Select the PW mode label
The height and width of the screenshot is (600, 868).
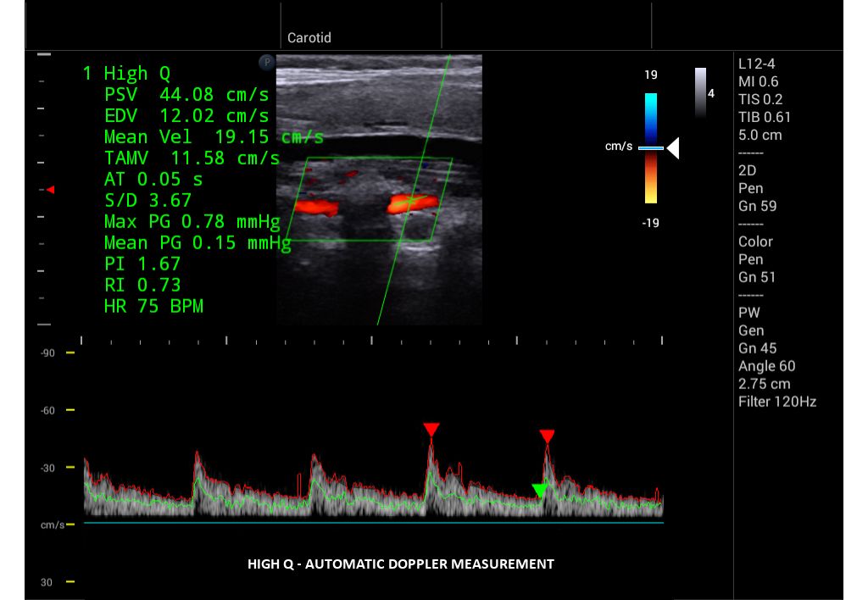pyautogui.click(x=749, y=313)
